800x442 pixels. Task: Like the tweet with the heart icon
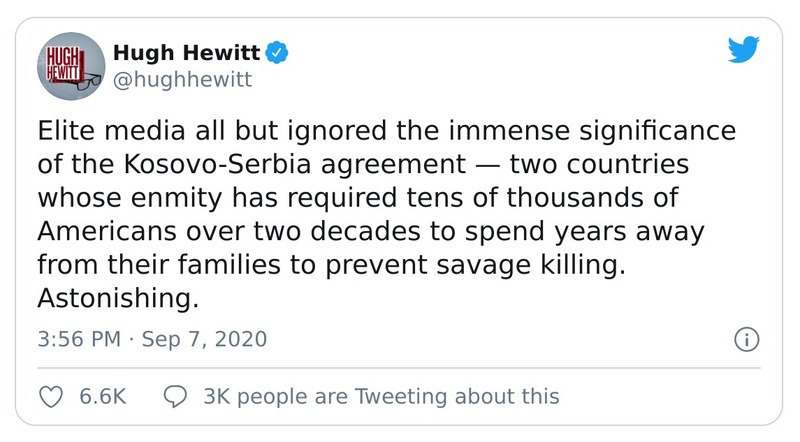[51, 395]
